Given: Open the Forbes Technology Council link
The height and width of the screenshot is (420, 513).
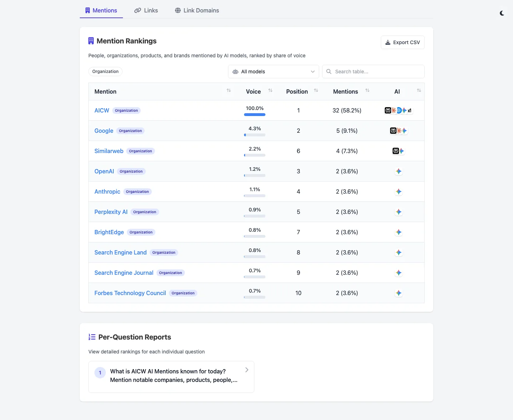Looking at the screenshot, I should [130, 293].
